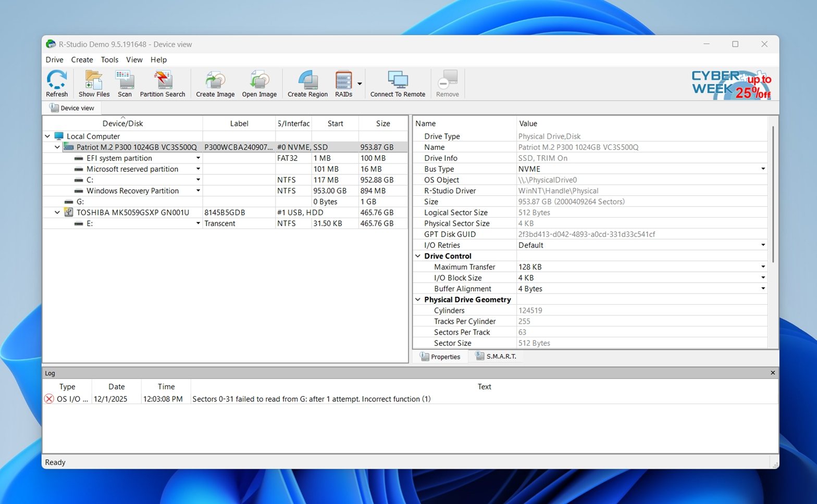Click the EFI system partition icon
This screenshot has width=817, height=504.
(x=79, y=158)
